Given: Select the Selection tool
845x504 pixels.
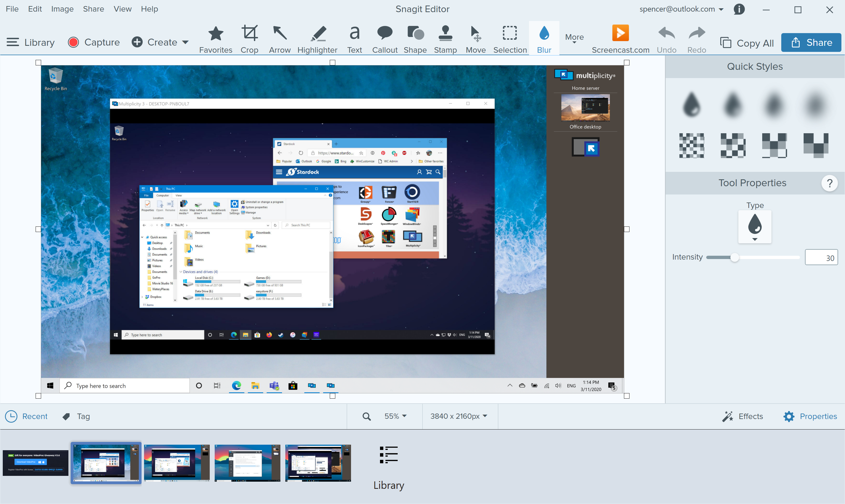Looking at the screenshot, I should tap(510, 39).
